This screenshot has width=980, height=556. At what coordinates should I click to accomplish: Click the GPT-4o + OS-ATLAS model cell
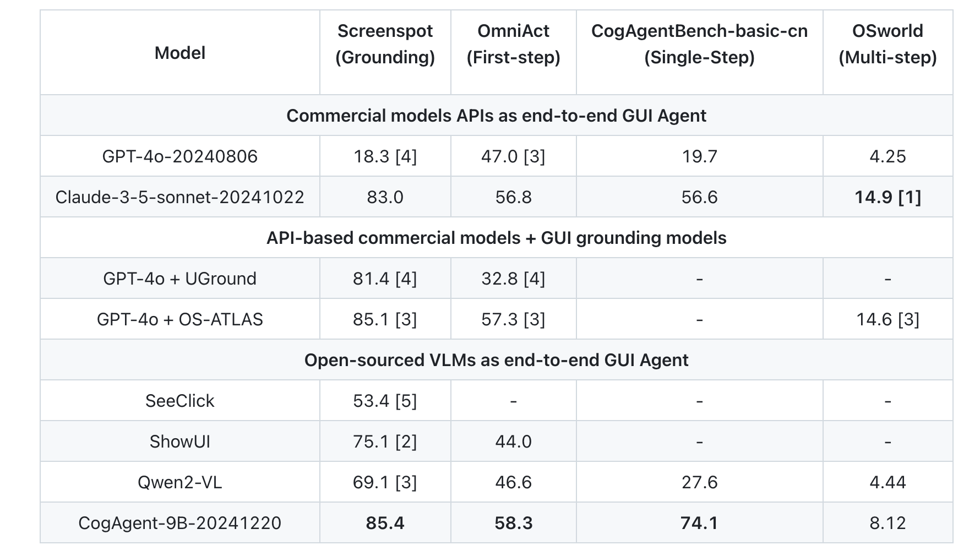tap(179, 319)
